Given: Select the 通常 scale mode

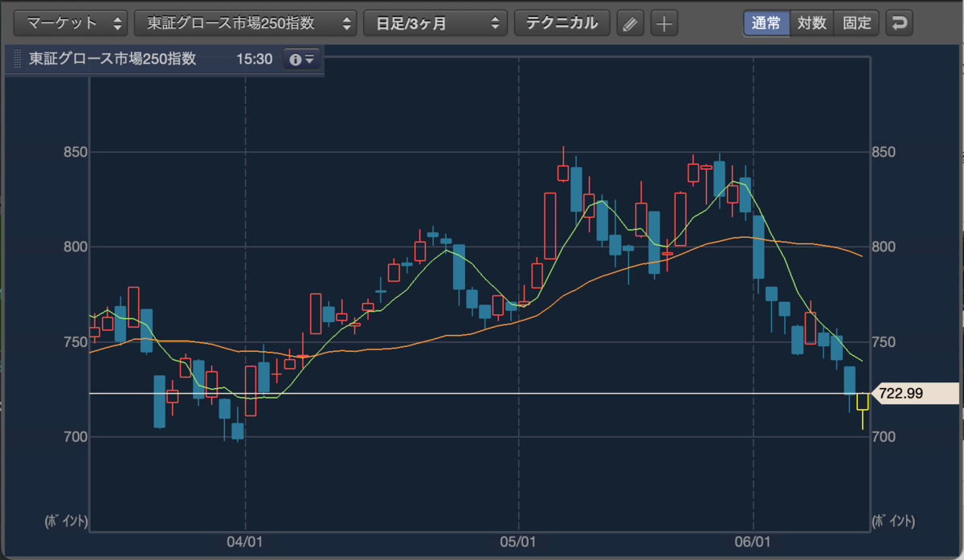Looking at the screenshot, I should [x=766, y=22].
